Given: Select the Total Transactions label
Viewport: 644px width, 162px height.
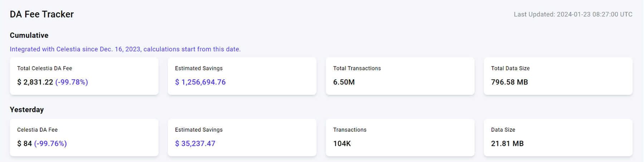Looking at the screenshot, I should [x=357, y=68].
